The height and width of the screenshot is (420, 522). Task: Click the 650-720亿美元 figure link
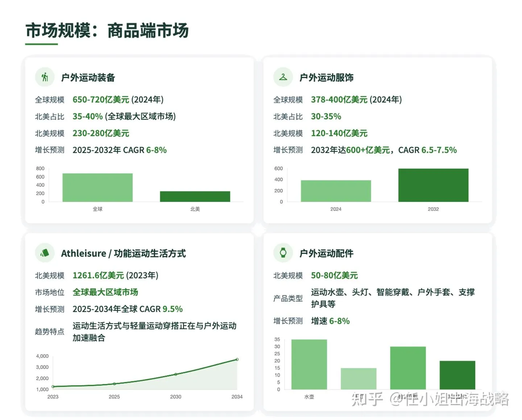[101, 100]
